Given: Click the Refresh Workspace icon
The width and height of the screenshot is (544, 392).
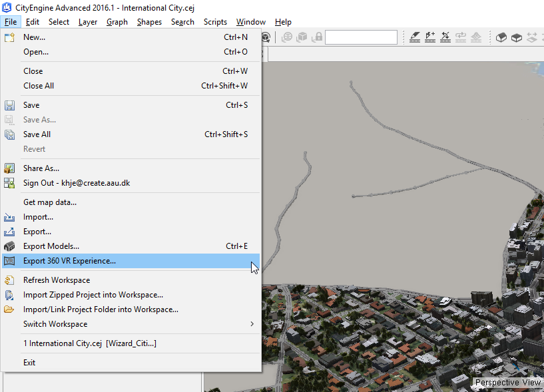Looking at the screenshot, I should tap(9, 280).
